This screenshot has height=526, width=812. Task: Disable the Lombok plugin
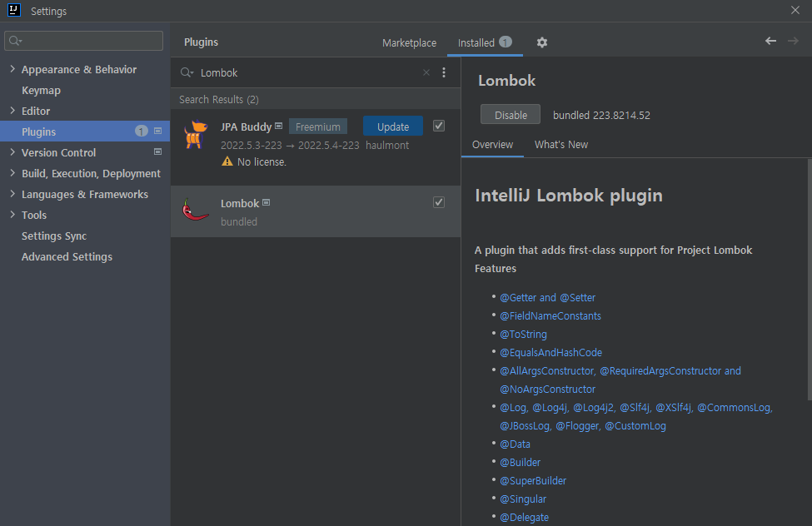[x=511, y=115]
